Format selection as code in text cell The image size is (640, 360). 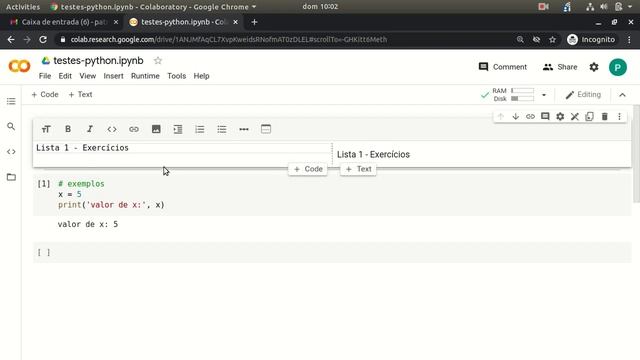click(112, 129)
